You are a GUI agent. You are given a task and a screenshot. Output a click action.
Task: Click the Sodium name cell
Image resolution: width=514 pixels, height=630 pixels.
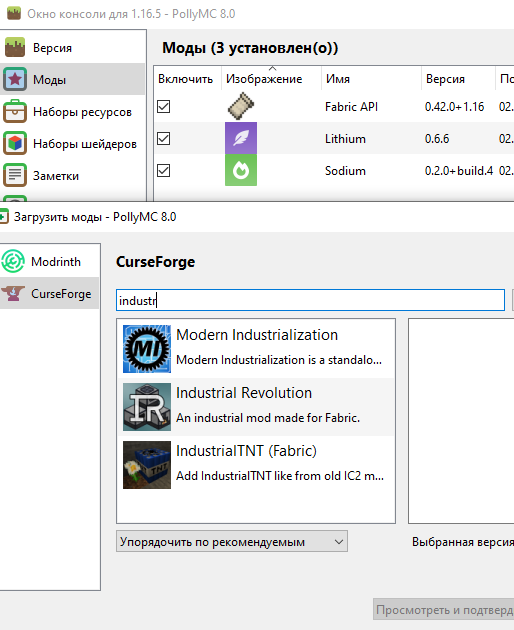click(x=345, y=171)
